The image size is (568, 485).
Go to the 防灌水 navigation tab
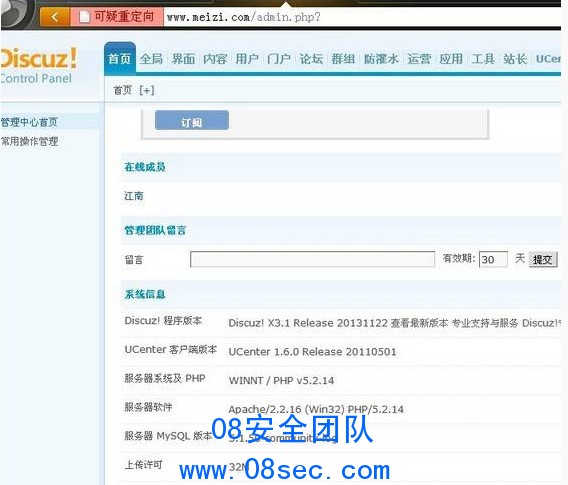pyautogui.click(x=381, y=59)
